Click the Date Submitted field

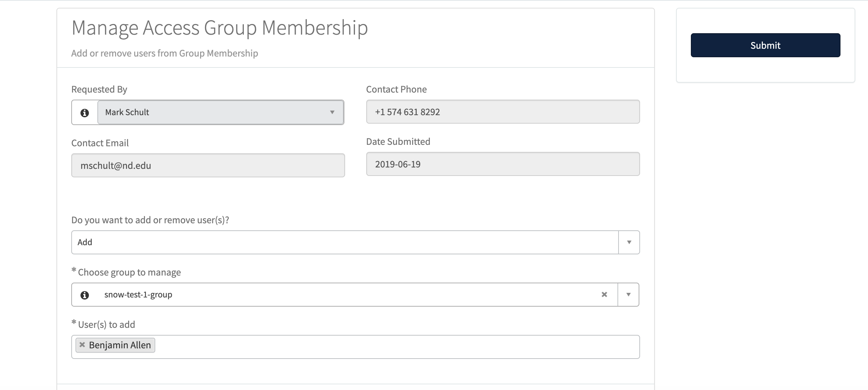click(502, 164)
